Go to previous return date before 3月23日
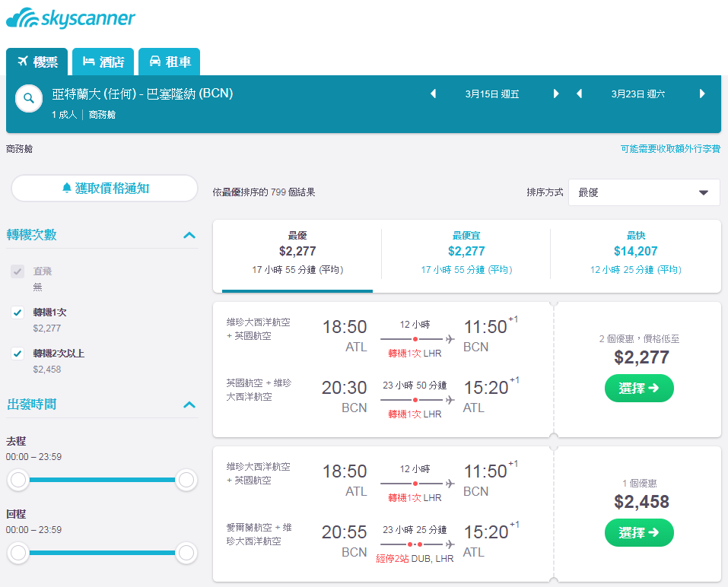This screenshot has height=587, width=728. tap(579, 94)
